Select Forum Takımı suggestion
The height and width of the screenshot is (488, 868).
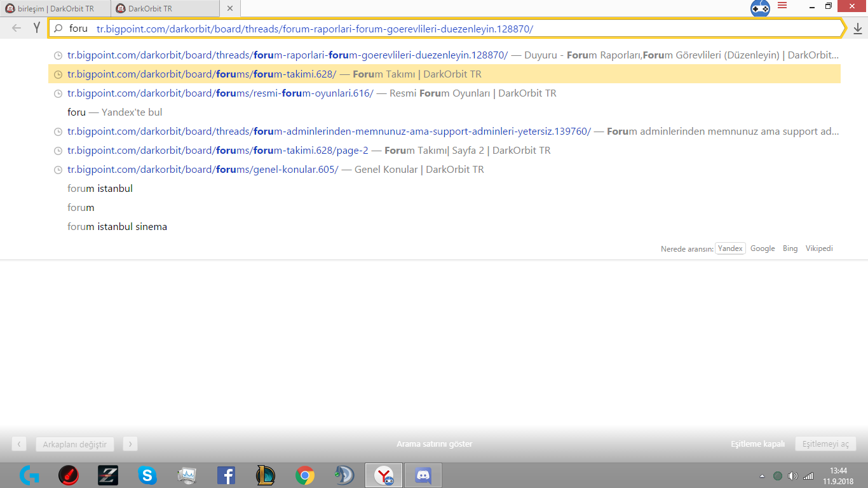point(444,74)
